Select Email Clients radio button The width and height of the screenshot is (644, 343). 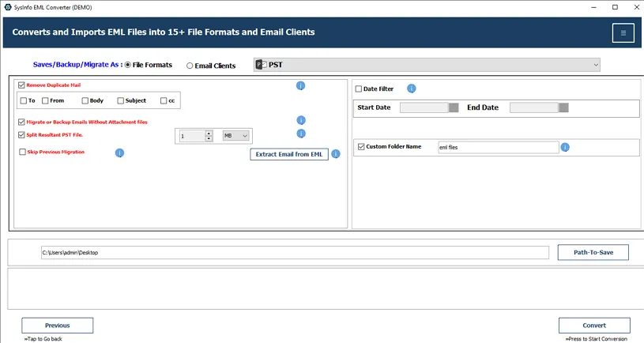(x=190, y=66)
